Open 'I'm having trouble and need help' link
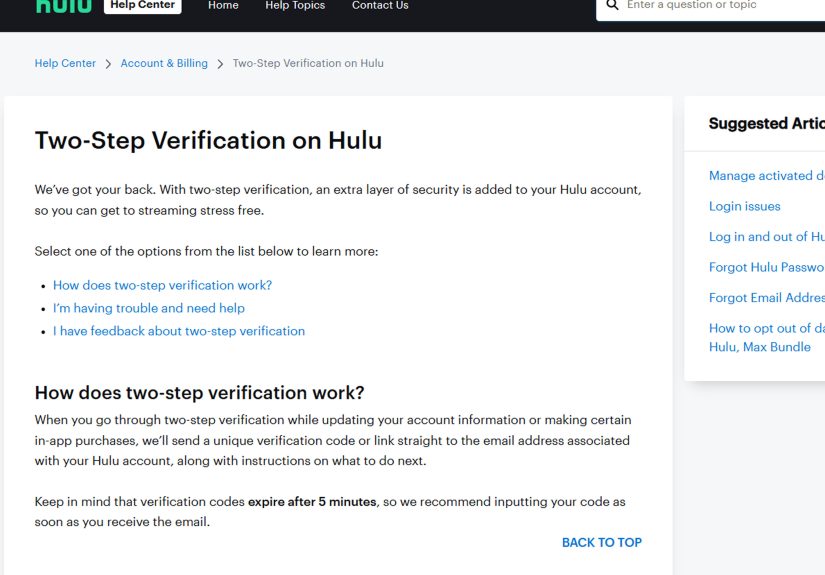This screenshot has width=825, height=575. point(149,308)
